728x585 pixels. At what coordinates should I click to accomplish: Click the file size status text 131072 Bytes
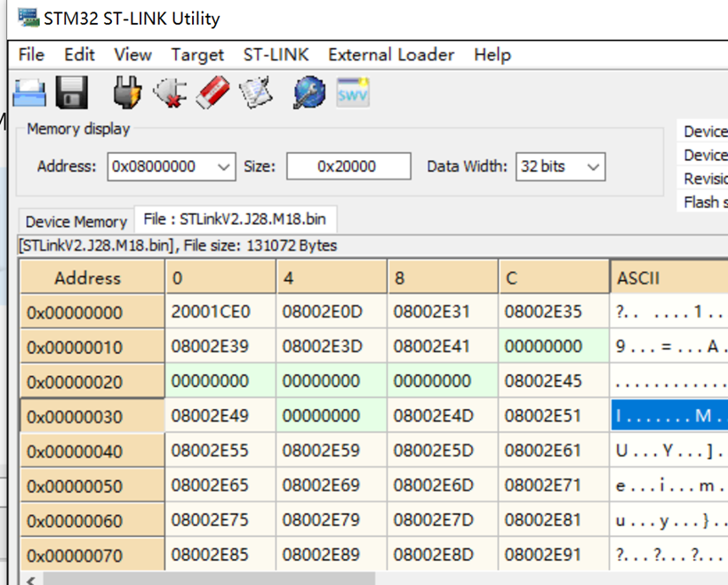click(x=292, y=245)
